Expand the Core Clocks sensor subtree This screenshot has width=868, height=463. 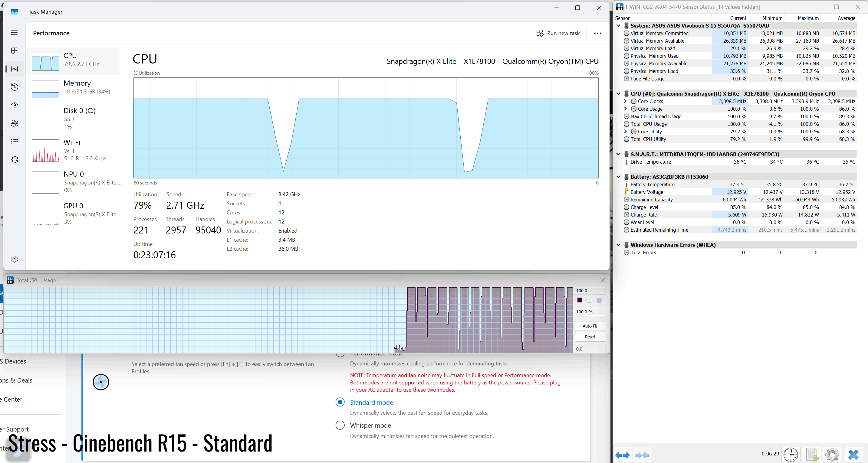(625, 101)
